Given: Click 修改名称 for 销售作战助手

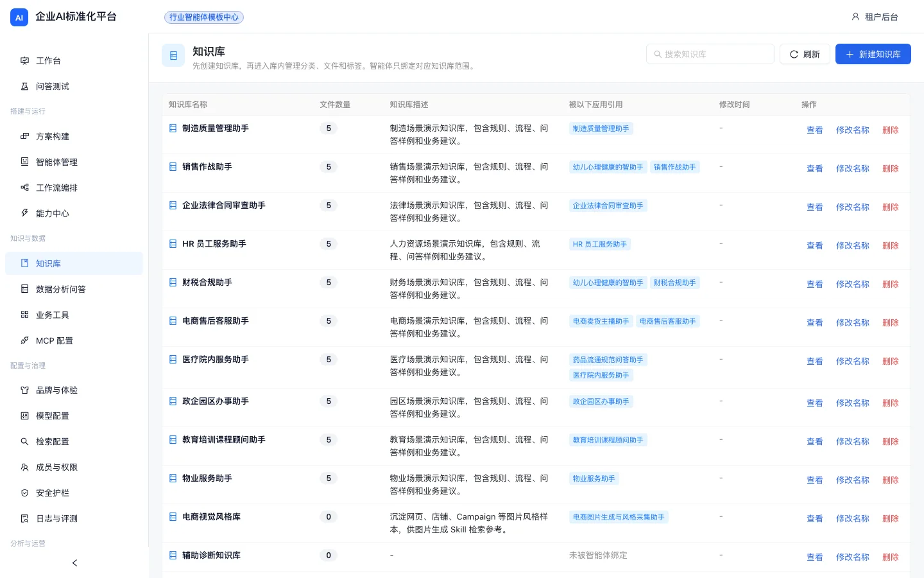Looking at the screenshot, I should tap(853, 168).
